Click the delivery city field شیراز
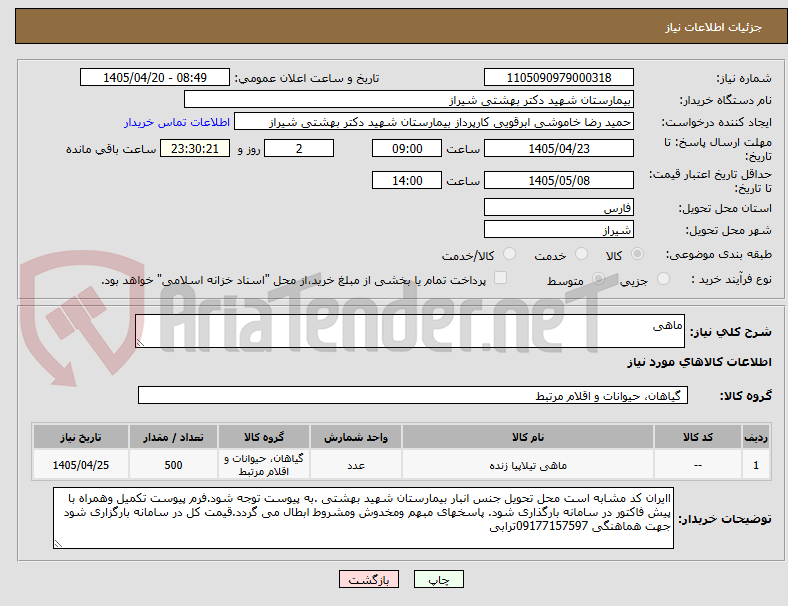Viewport: 788px width, 606px height. click(x=558, y=230)
